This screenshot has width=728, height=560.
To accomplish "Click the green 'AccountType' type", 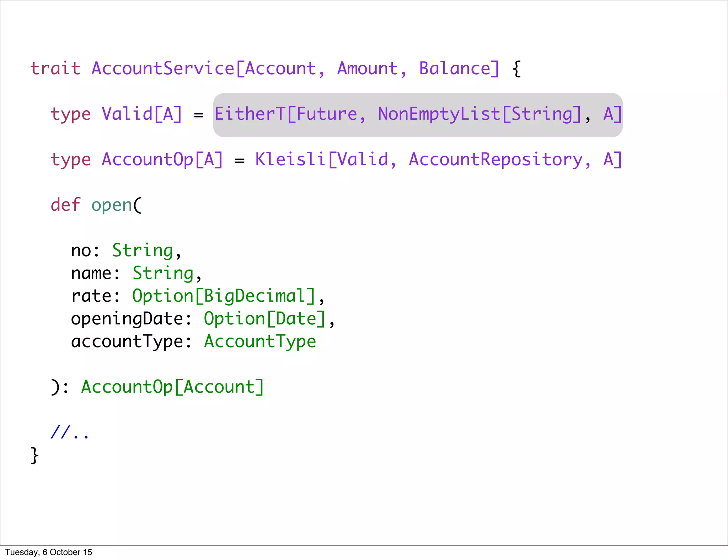I will [260, 342].
